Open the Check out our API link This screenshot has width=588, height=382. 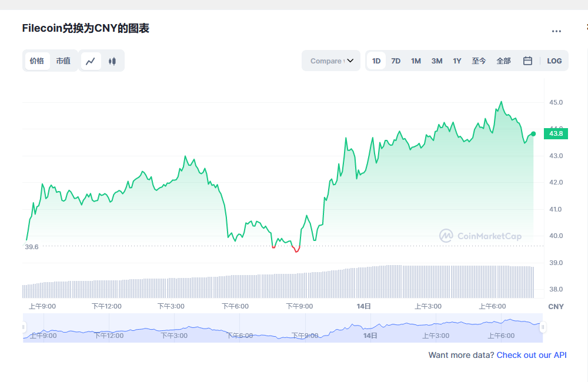point(532,355)
